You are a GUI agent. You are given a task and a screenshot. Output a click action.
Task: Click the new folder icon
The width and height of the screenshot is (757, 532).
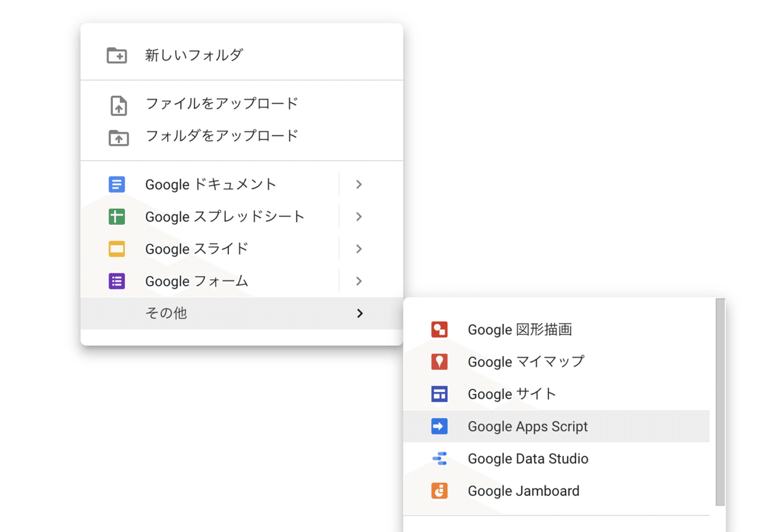coord(117,55)
